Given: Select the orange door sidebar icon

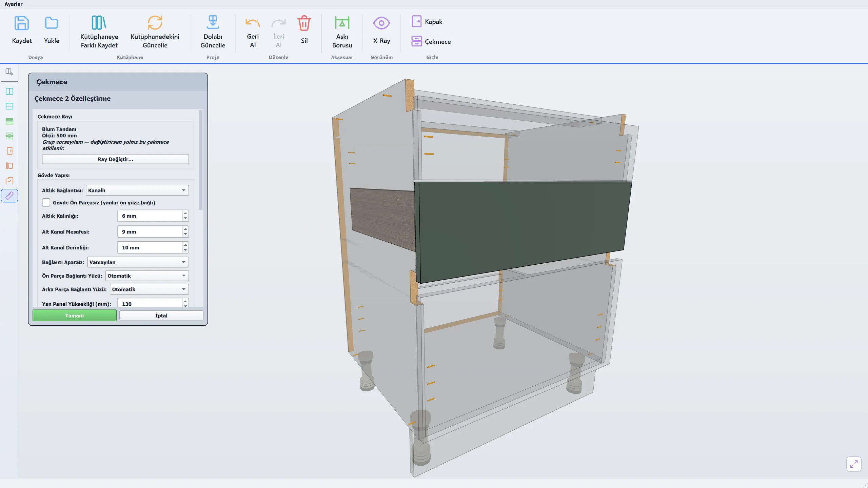Looking at the screenshot, I should 9,151.
